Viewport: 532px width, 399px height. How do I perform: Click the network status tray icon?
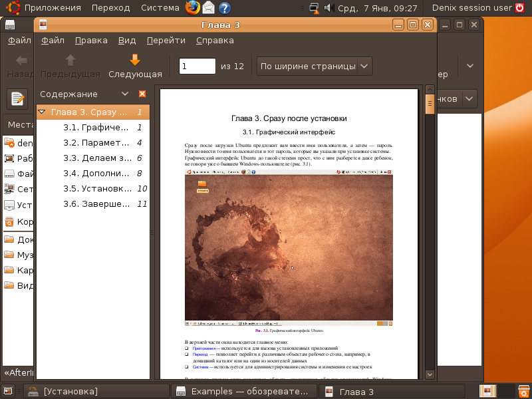315,8
